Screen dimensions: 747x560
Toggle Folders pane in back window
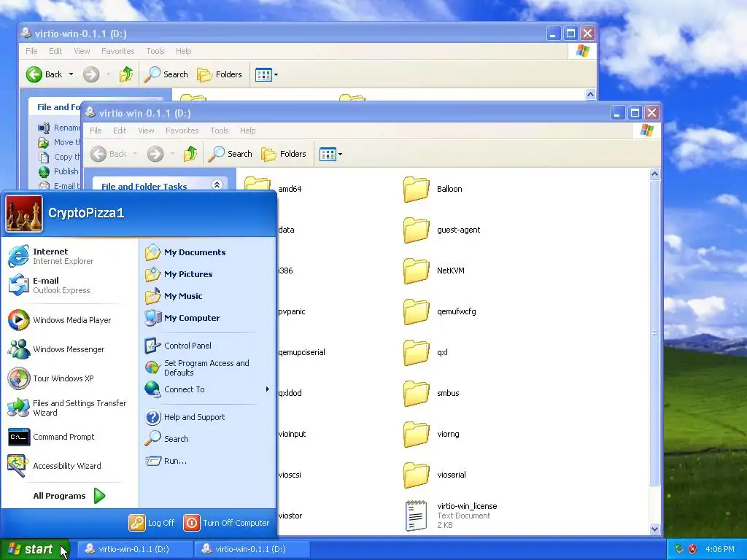220,75
